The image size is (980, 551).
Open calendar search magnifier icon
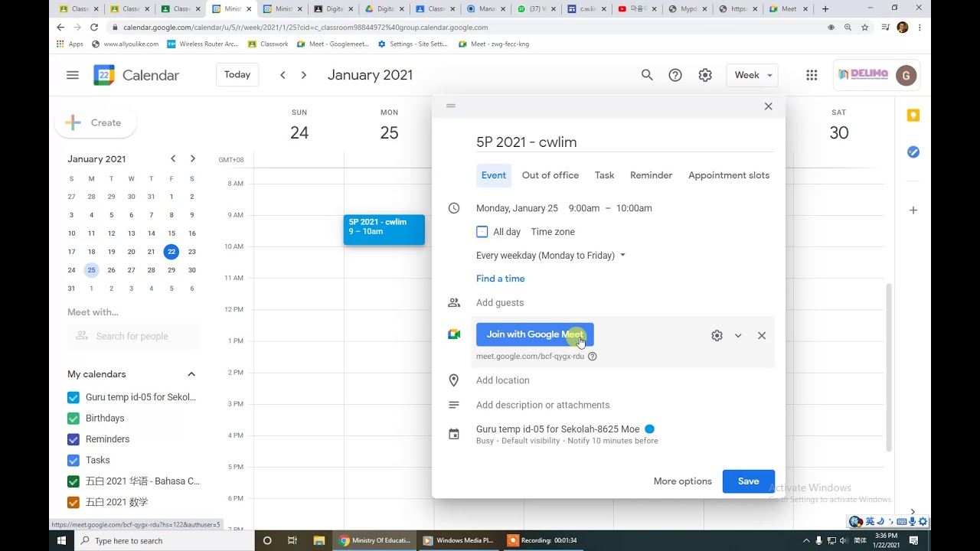pyautogui.click(x=647, y=75)
